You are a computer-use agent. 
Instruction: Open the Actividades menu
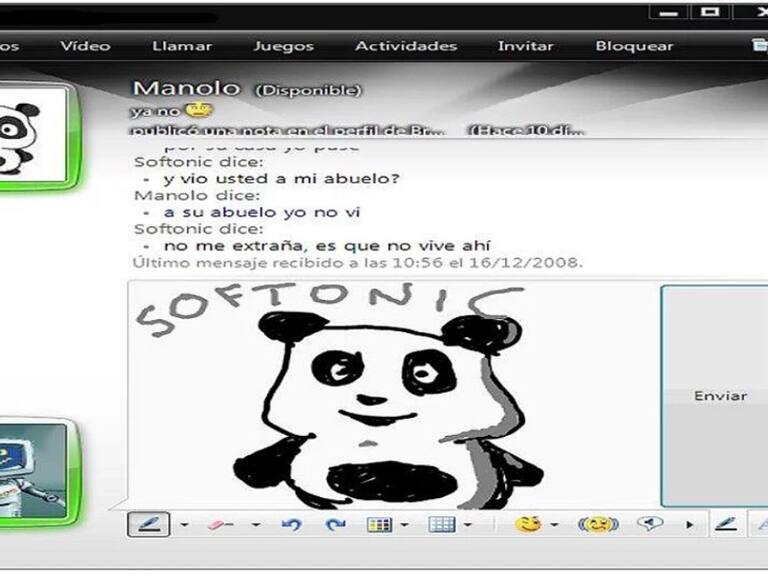click(x=406, y=46)
